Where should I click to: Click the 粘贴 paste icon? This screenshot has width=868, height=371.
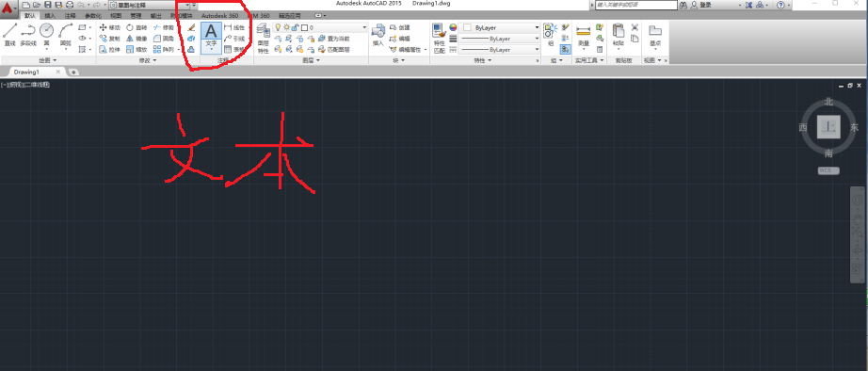click(x=619, y=36)
